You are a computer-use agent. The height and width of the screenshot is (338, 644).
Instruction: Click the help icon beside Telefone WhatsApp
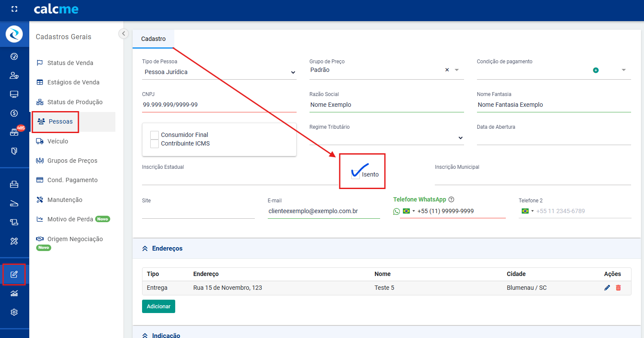452,199
